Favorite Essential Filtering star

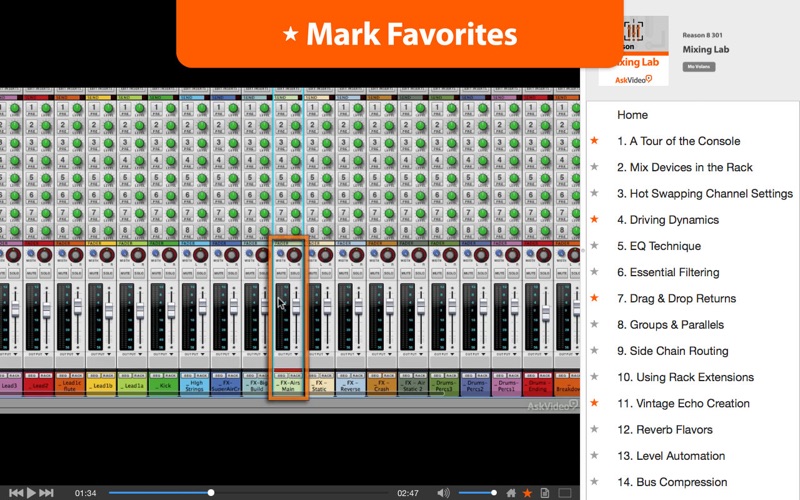click(594, 271)
